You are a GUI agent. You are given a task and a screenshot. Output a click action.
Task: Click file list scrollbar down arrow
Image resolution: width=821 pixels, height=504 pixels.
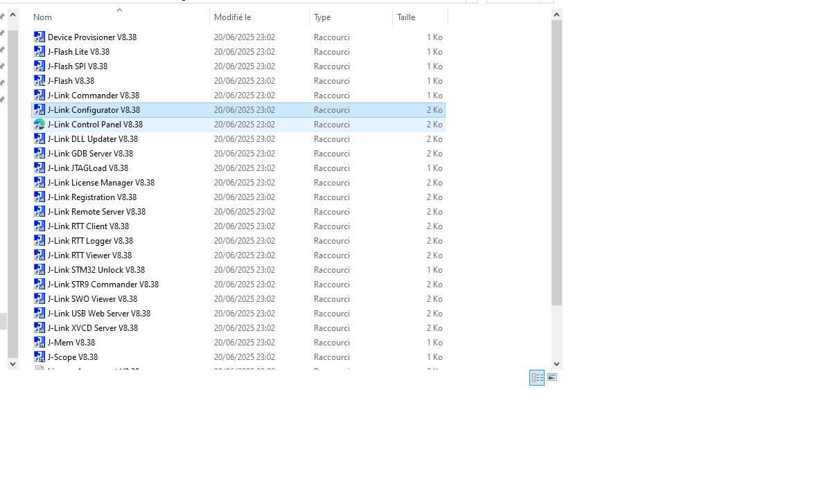(x=556, y=363)
